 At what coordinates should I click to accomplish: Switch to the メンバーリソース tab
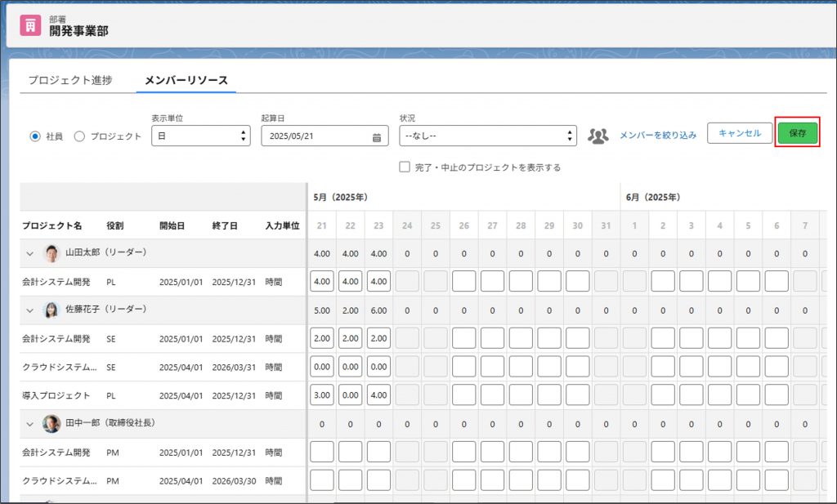pyautogui.click(x=186, y=80)
